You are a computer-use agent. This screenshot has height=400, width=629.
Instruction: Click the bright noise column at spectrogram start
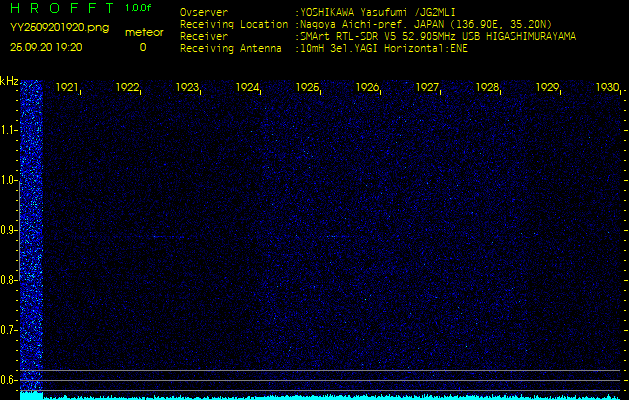31,235
